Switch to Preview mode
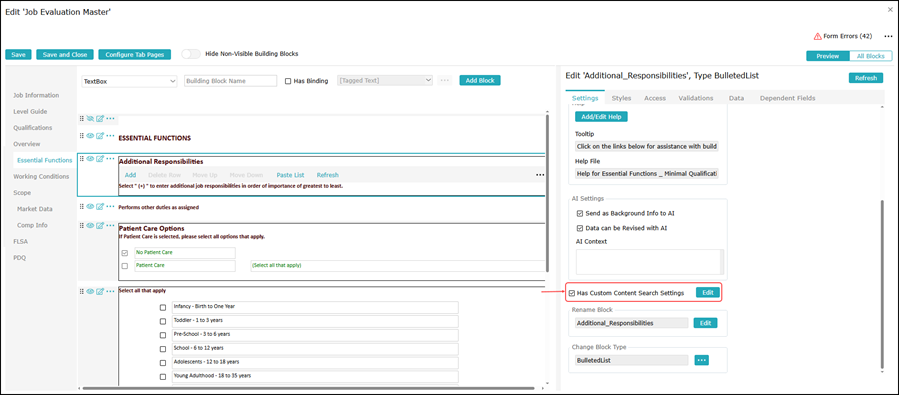This screenshot has width=899, height=395. (827, 56)
